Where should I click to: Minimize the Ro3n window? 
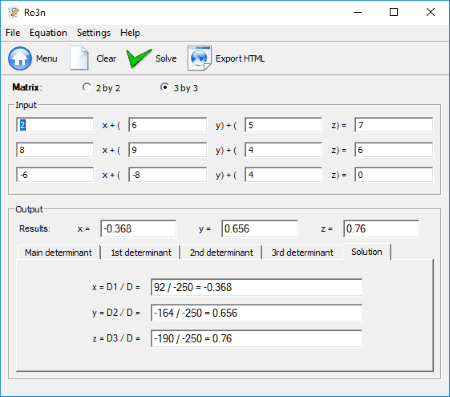[358, 12]
